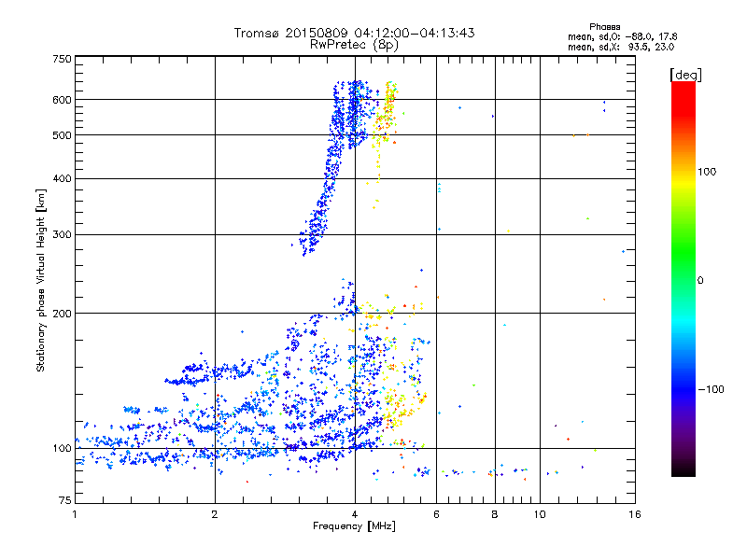Click the y-axis tick label '75'

65,500
